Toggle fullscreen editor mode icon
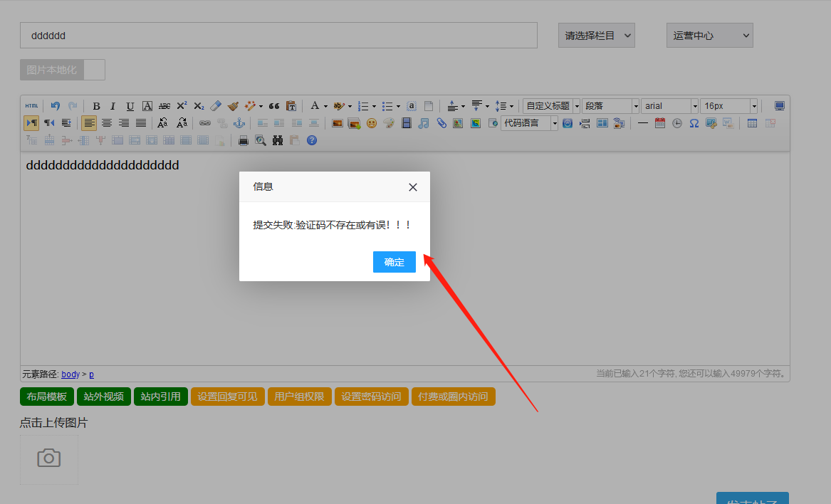This screenshot has width=831, height=504. coord(780,106)
